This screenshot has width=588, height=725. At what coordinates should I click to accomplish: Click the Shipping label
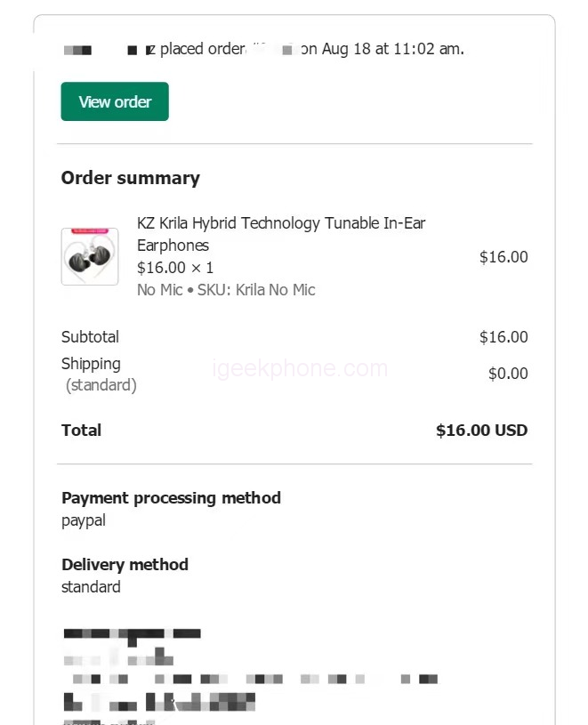point(91,364)
